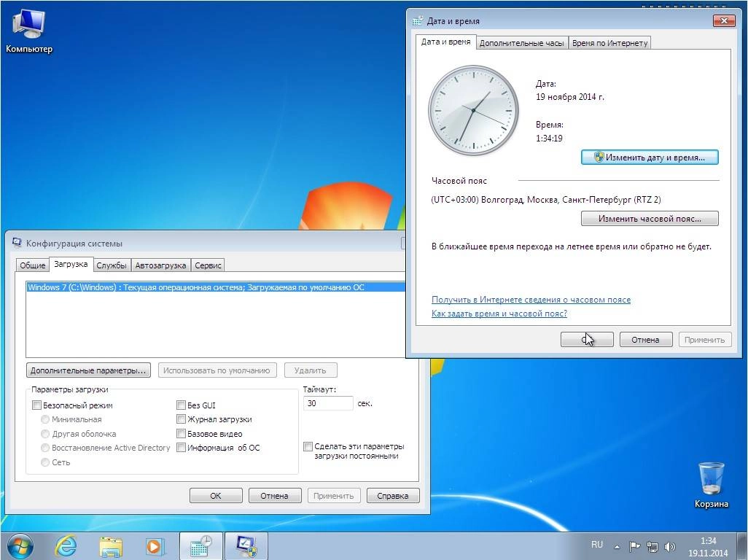This screenshot has width=748, height=560.
Task: Select Восстановление Active Directory radio button
Action: pos(45,448)
